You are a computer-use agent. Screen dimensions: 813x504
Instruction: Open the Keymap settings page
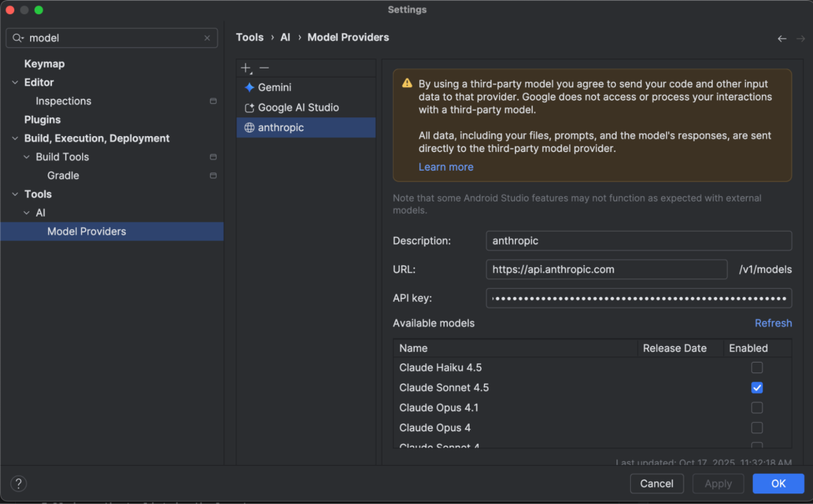[44, 64]
